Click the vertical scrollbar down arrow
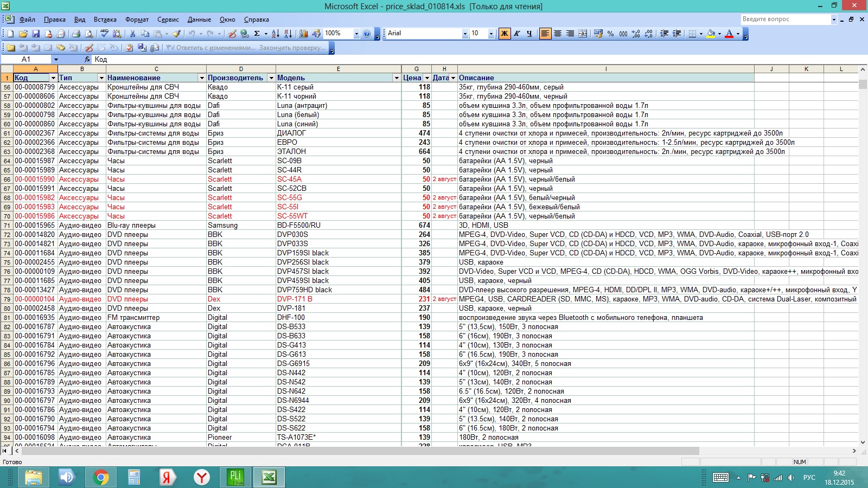The width and height of the screenshot is (868, 488). 863,442
